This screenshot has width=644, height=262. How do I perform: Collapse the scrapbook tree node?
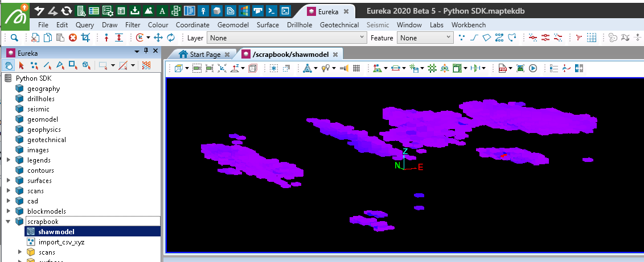9,222
